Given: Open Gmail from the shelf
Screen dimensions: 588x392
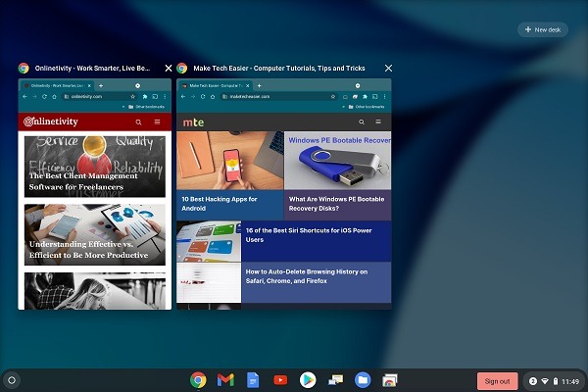Looking at the screenshot, I should point(225,380).
